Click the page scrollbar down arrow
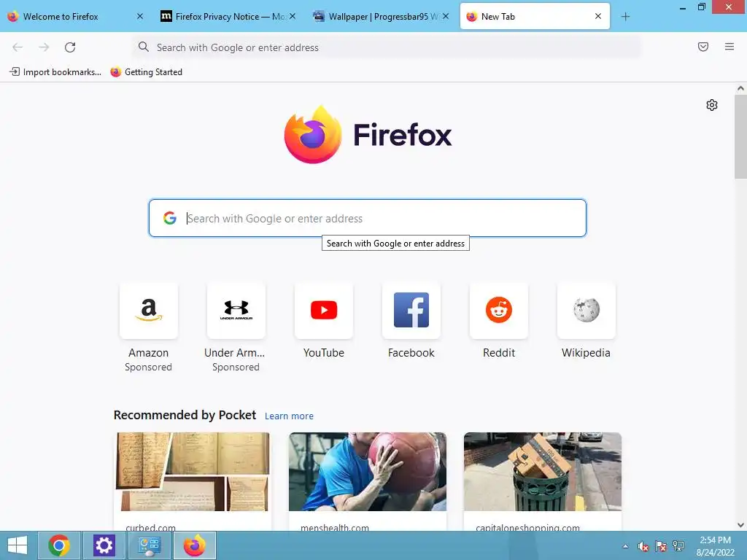 coord(740,525)
